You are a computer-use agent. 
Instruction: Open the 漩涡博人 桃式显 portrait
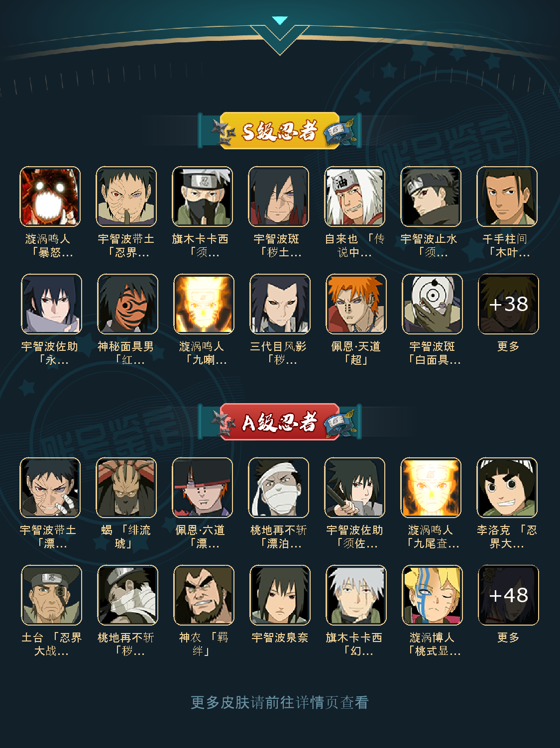[x=432, y=595]
